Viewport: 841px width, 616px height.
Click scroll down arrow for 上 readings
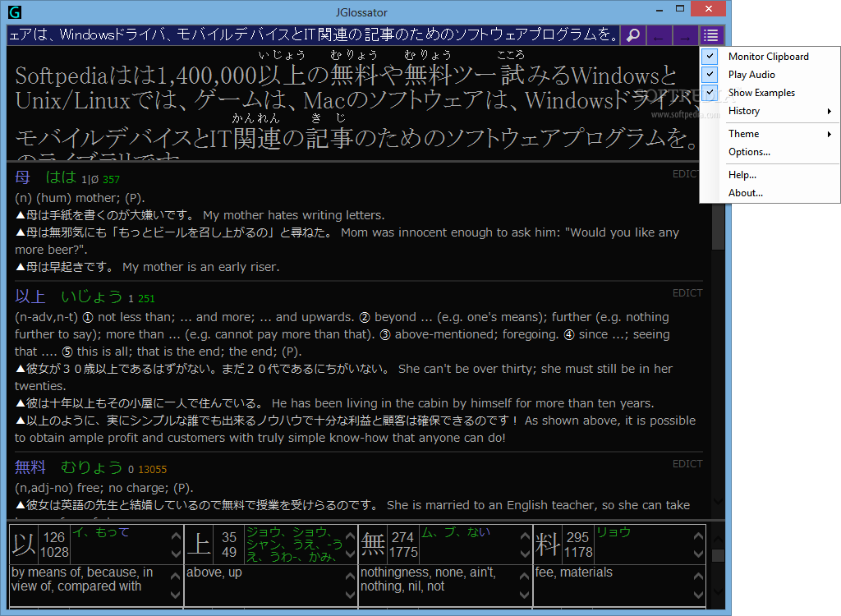click(350, 554)
